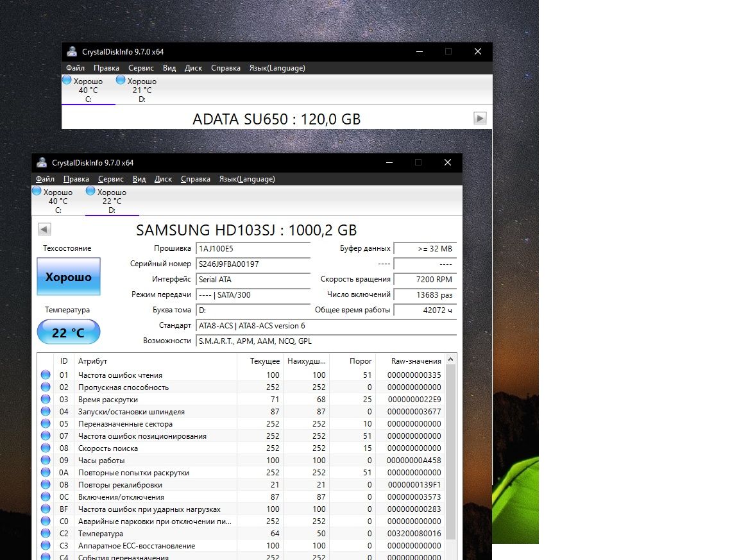739x560 pixels.
Task: Open Файл menu in front window
Action: coord(46,179)
